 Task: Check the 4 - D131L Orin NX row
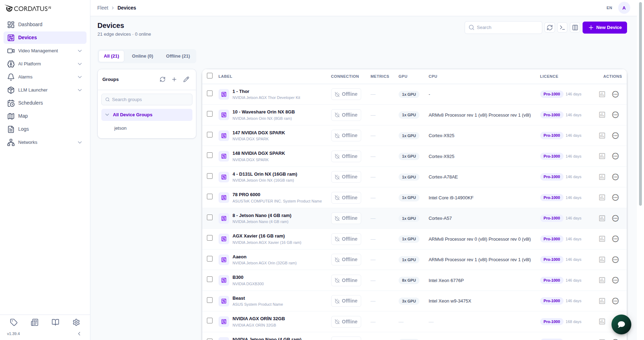[x=210, y=176]
